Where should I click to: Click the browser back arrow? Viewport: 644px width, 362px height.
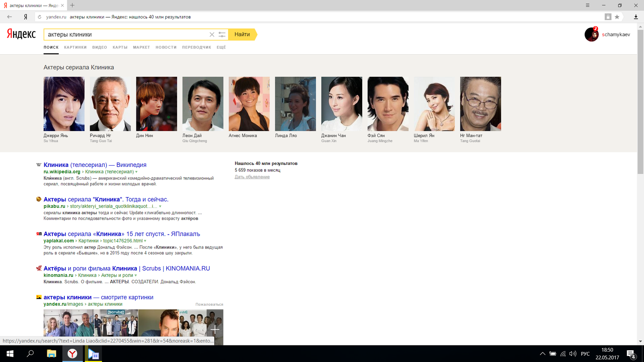(9, 17)
